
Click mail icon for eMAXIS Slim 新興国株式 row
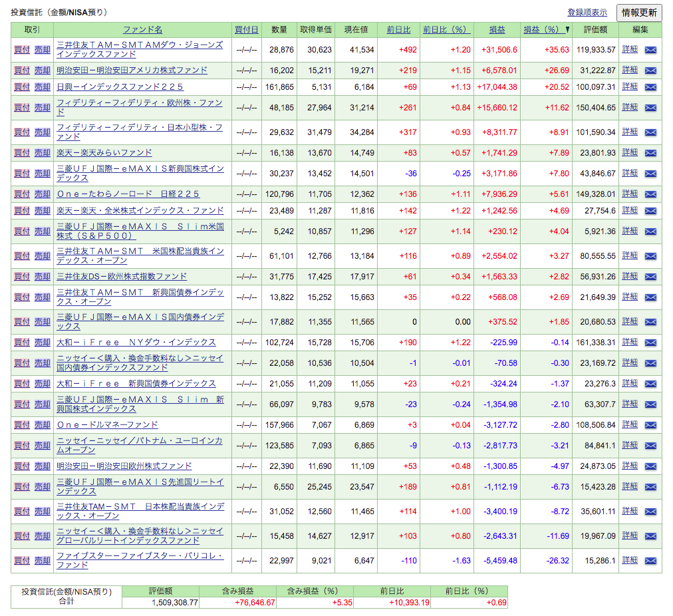pyautogui.click(x=650, y=404)
